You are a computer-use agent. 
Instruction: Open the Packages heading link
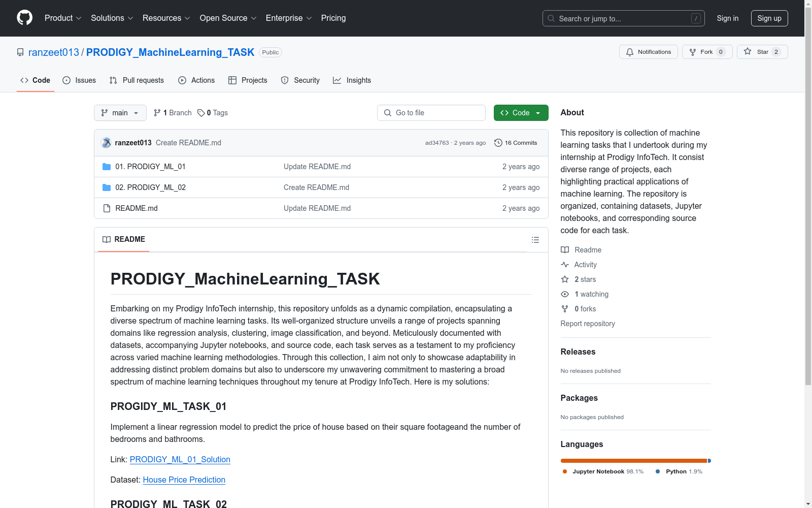[579, 398]
